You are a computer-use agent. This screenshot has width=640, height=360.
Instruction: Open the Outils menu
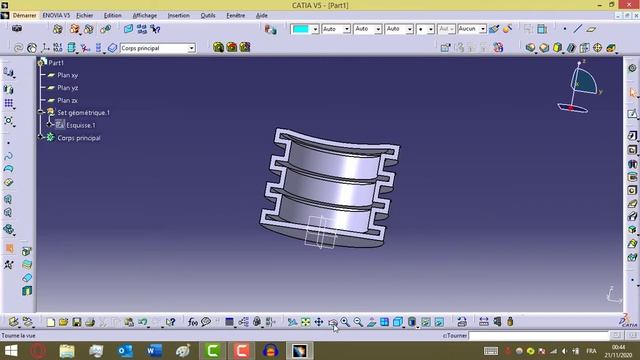tap(208, 16)
